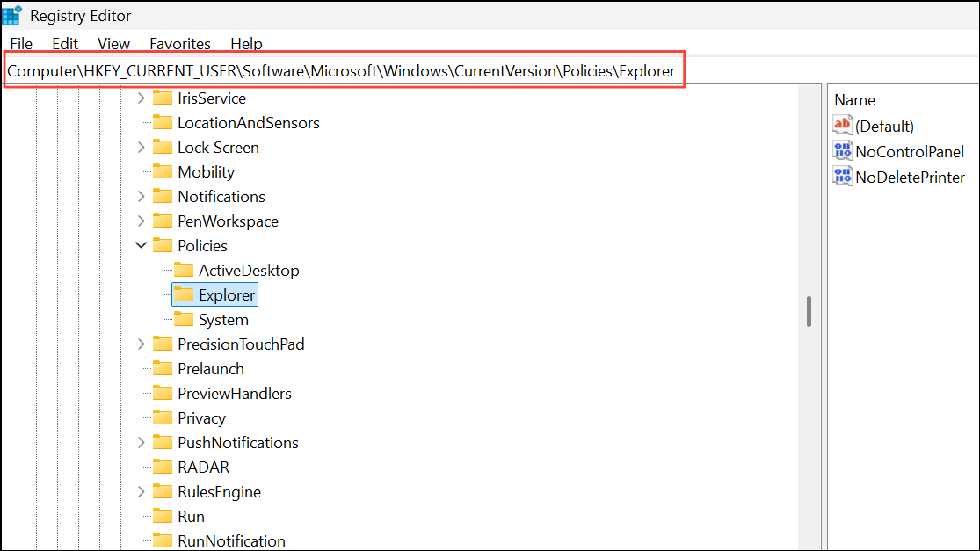Select the Lock Screen key label

tap(218, 148)
